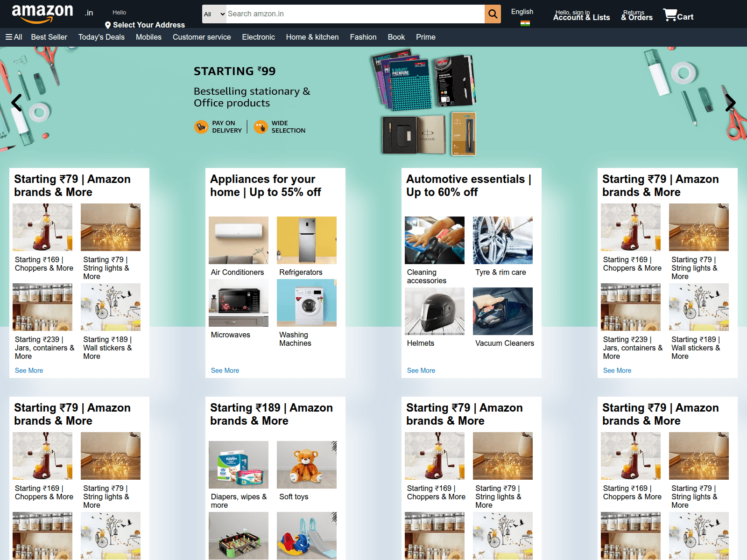Click the Vacuum Cleaners image
Viewport: 747px width, 560px height.
503,311
